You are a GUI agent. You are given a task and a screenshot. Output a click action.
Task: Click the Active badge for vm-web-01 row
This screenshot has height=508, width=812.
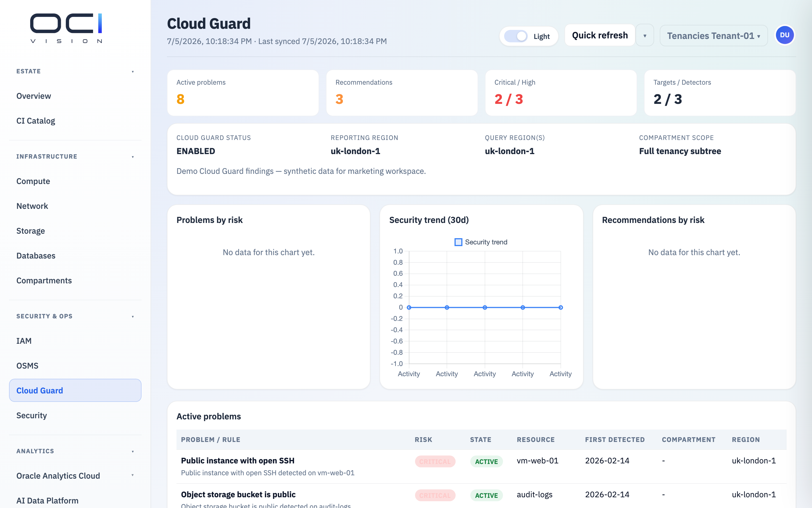click(x=486, y=462)
